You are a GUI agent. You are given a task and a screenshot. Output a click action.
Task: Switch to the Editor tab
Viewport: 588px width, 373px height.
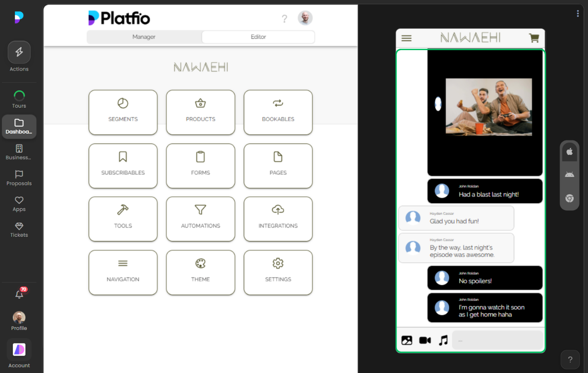pyautogui.click(x=258, y=36)
